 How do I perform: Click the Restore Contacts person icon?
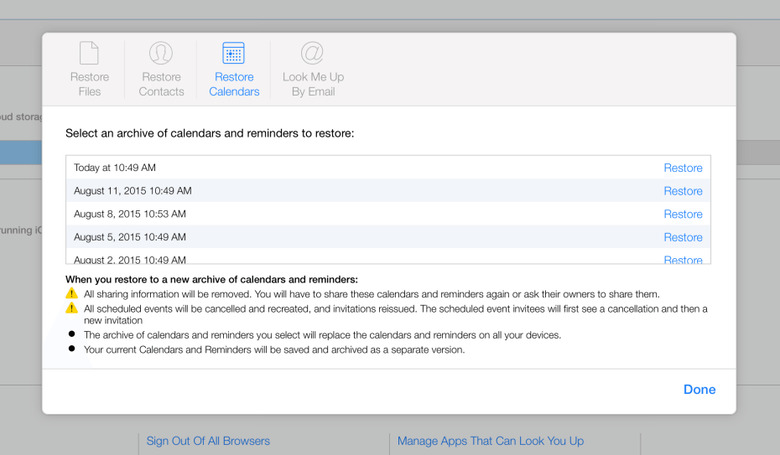pos(161,53)
